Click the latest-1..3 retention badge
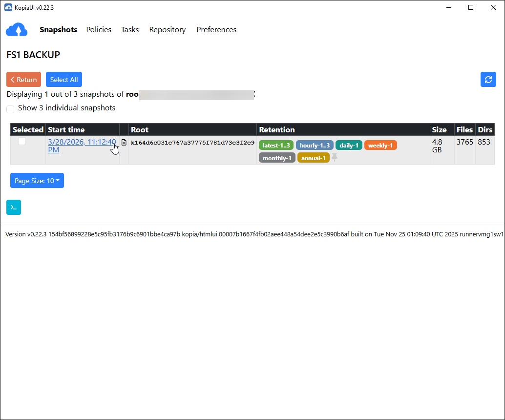The width and height of the screenshot is (505, 420). [x=276, y=145]
